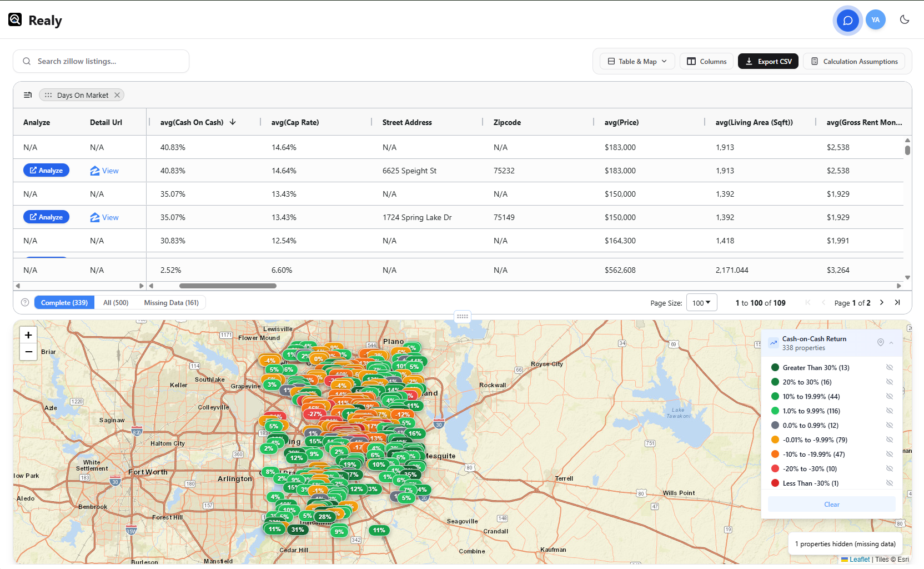
Task: Analyze the 1724 Spring Lake Dr listing
Action: pos(46,217)
